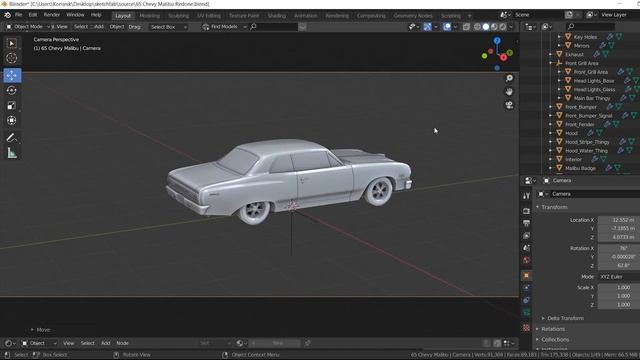640x360 pixels.
Task: Add a new workspace with plus button
Action: [x=469, y=16]
